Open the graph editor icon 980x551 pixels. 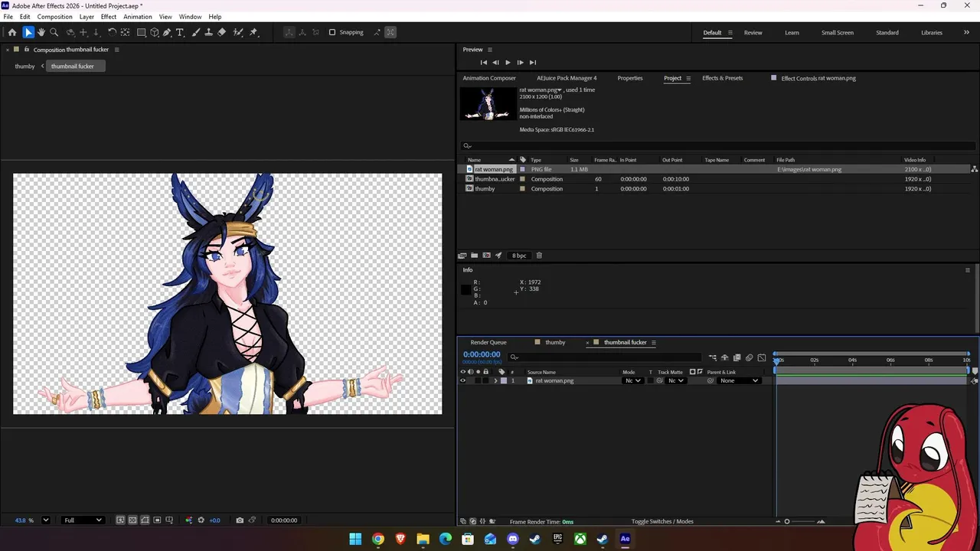[x=761, y=357]
